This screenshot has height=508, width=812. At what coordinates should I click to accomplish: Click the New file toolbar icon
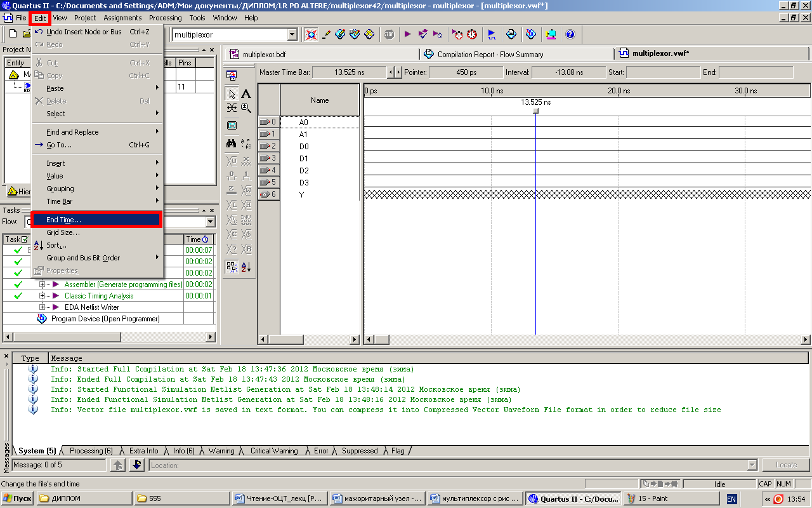click(x=13, y=34)
